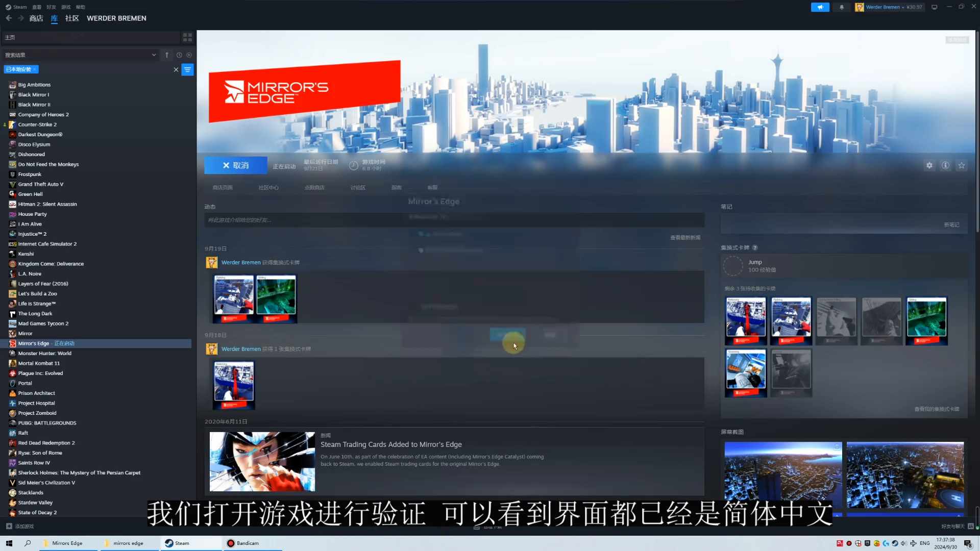Open the taskbar notification center icon
This screenshot has width=980, height=551.
(x=968, y=543)
